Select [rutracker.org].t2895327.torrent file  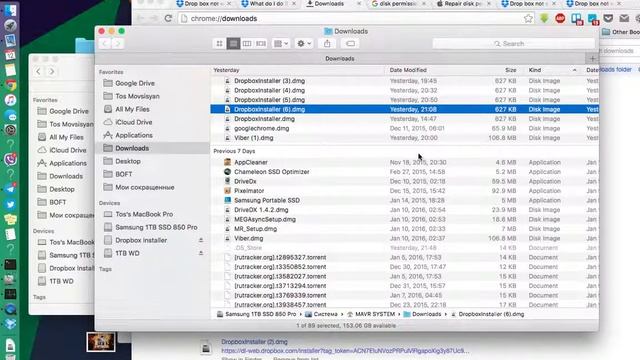pos(280,257)
